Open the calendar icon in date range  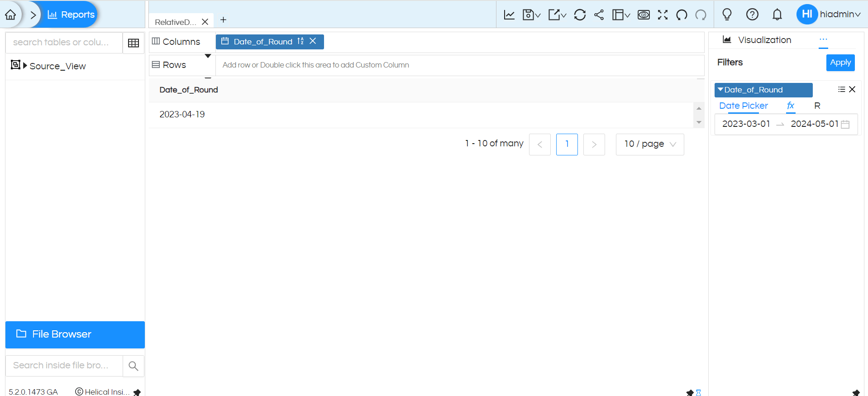click(845, 124)
